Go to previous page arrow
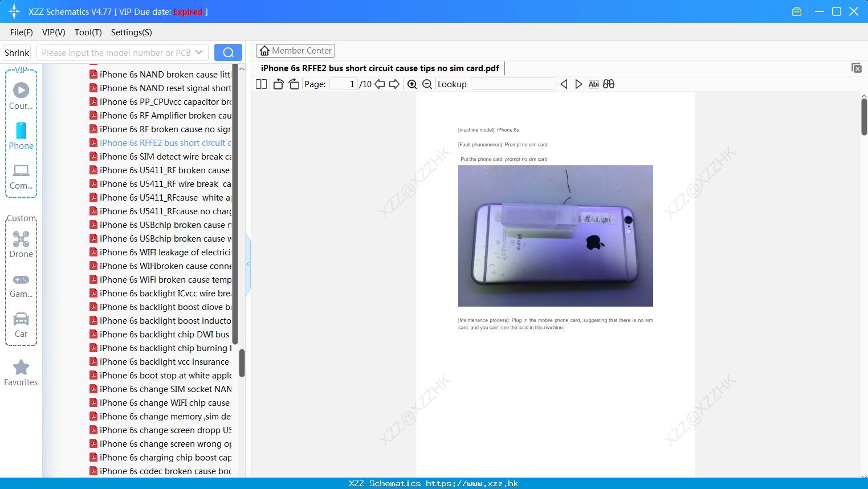This screenshot has height=489, width=868. 380,84
